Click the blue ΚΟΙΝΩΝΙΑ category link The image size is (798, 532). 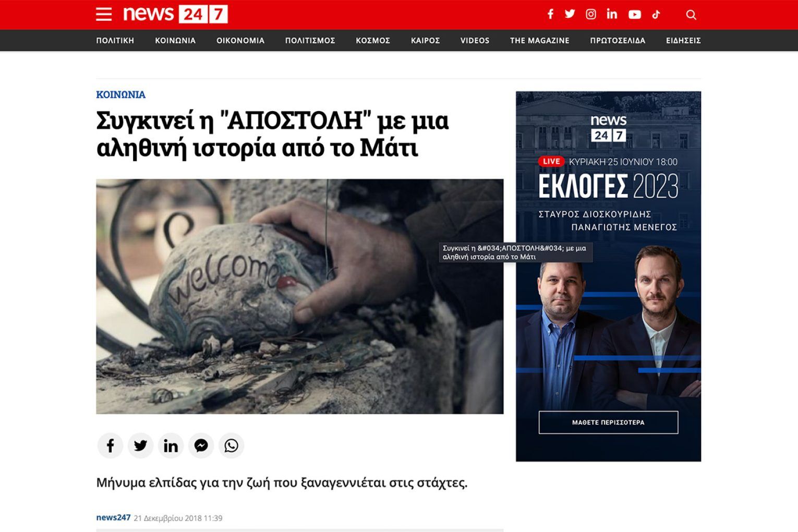(120, 94)
